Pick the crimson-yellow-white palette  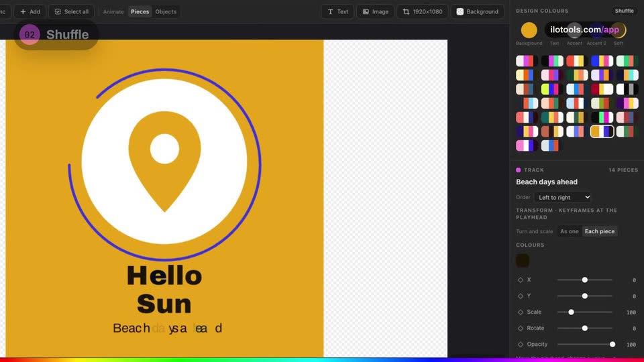(602, 89)
